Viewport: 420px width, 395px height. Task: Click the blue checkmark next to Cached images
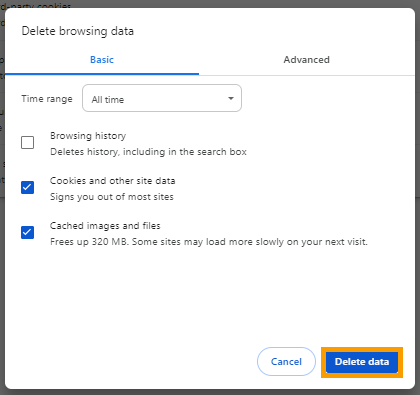pos(27,232)
